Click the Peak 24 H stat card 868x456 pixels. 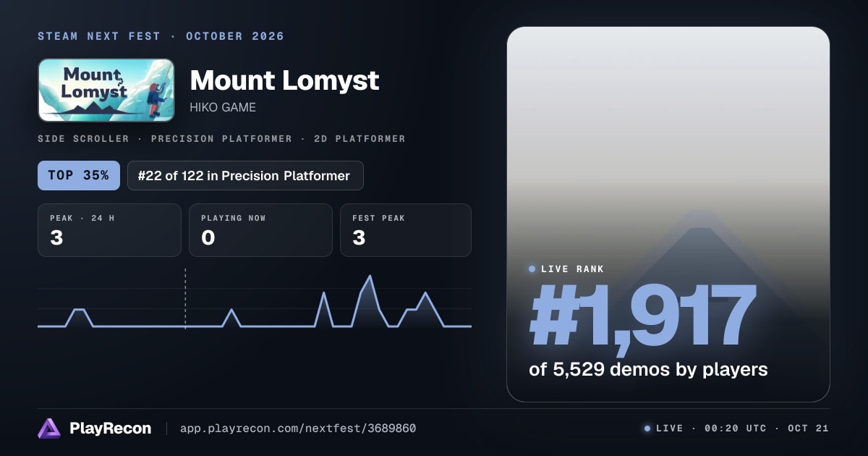click(109, 230)
